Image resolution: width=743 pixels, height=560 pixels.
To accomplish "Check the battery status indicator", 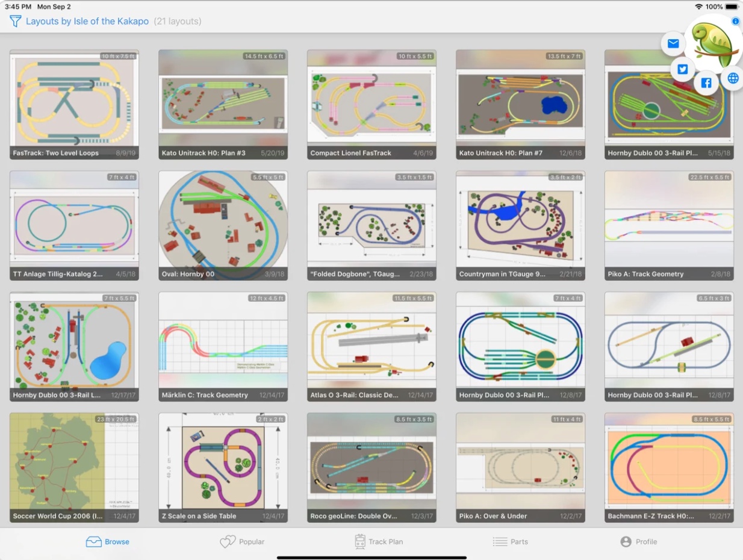I will tap(732, 7).
